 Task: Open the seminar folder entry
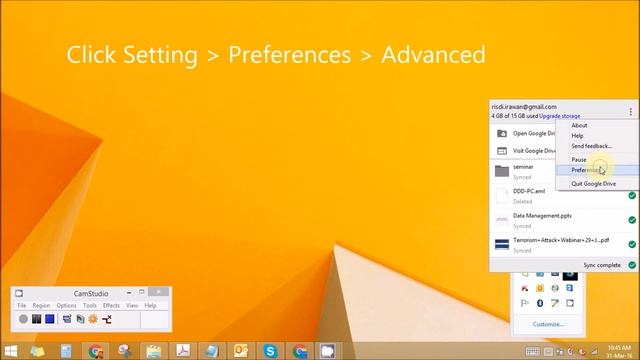(523, 171)
